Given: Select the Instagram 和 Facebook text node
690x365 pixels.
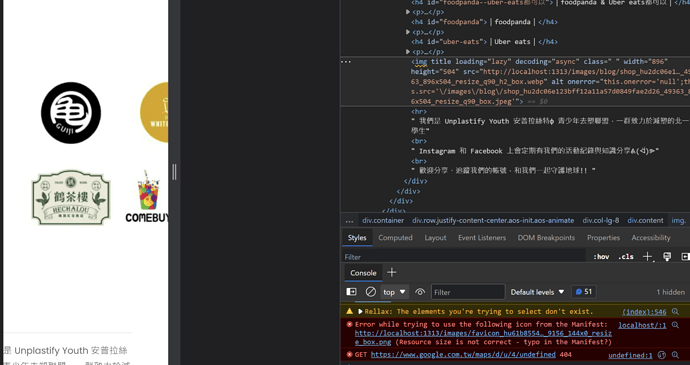Looking at the screenshot, I should [x=535, y=151].
